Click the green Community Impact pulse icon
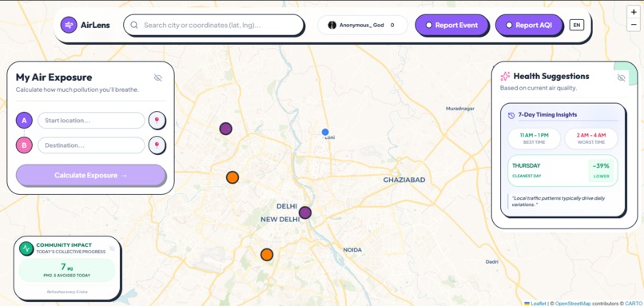Viewport: 644px width, 306px height. point(26,248)
